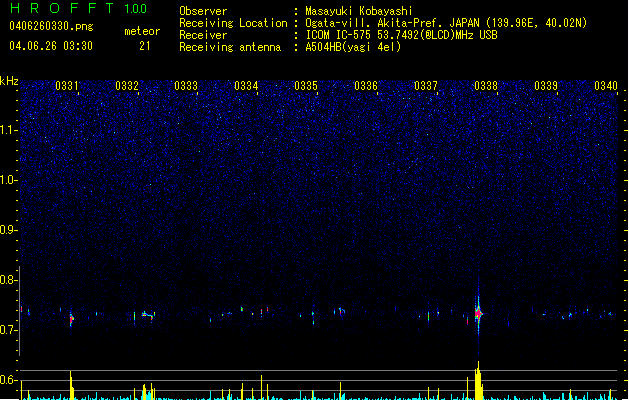
Task: Click the 0333 time marker
Action: click(x=186, y=86)
